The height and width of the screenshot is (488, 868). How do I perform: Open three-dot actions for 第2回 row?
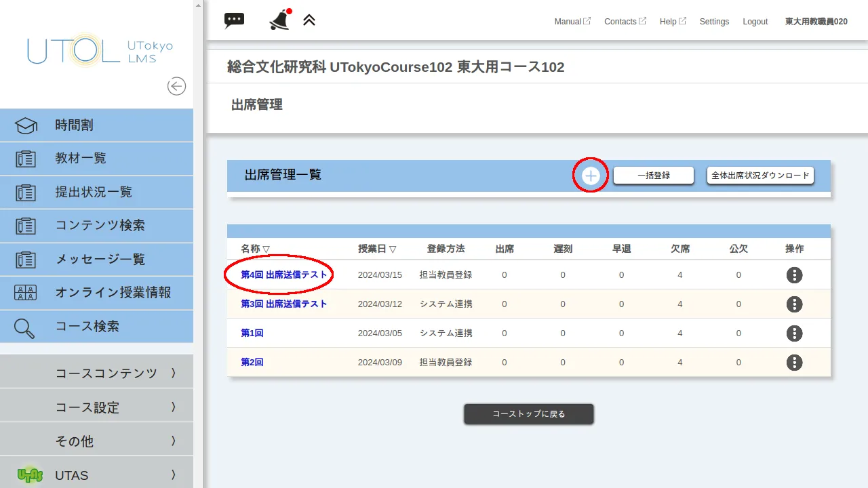click(794, 363)
